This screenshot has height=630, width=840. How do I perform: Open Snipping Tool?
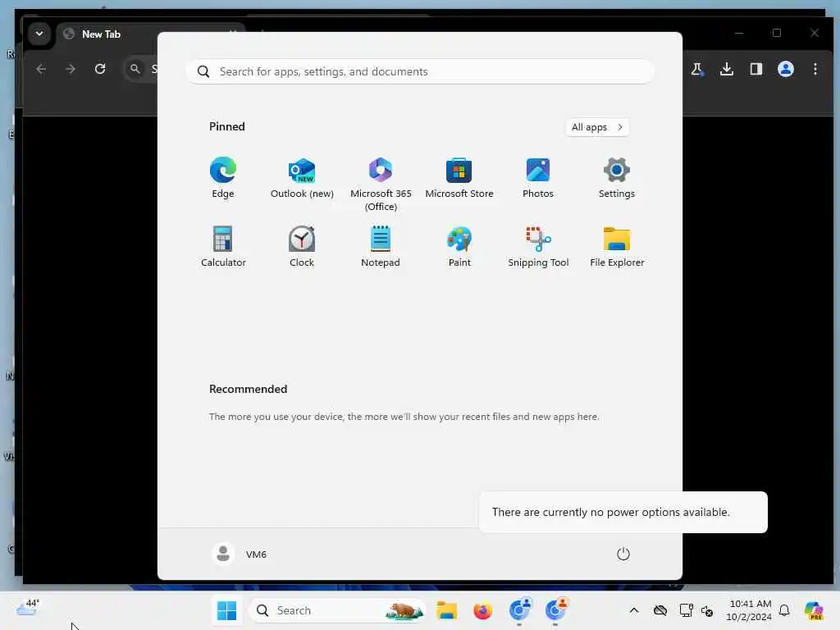tap(538, 246)
